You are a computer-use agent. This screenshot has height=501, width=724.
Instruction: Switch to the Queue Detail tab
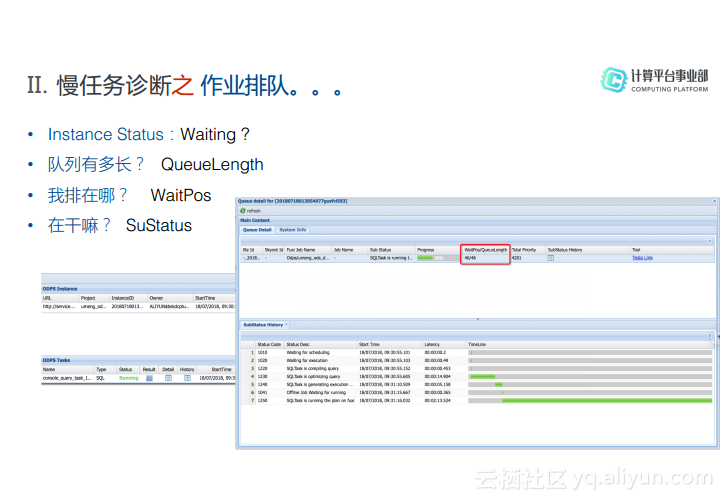click(257, 229)
